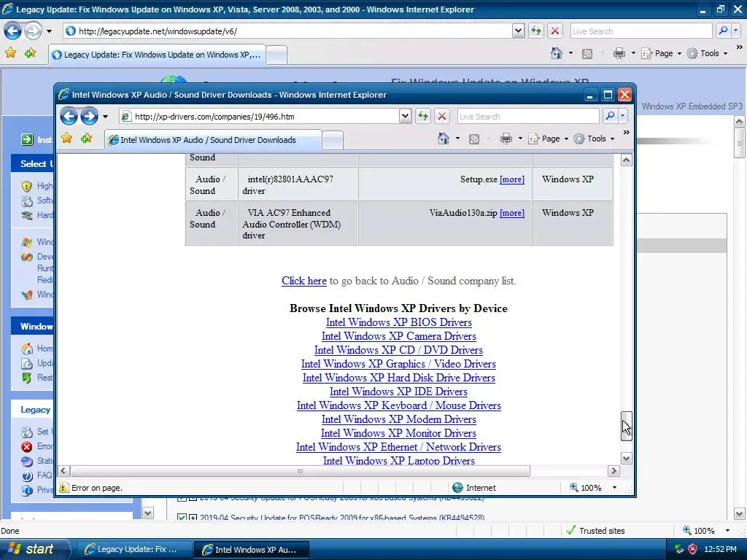
Task: Open Intel Windows XP Camera Drivers link
Action: point(399,336)
